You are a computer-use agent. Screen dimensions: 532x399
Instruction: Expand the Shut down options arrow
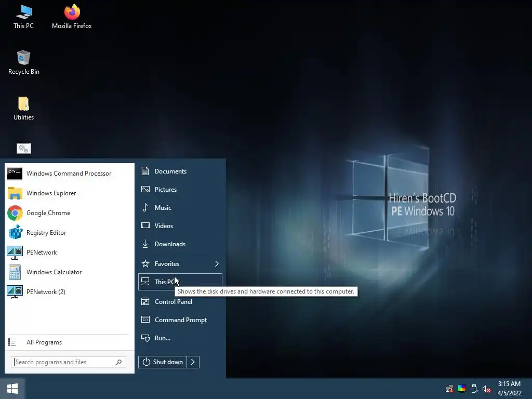coord(193,362)
